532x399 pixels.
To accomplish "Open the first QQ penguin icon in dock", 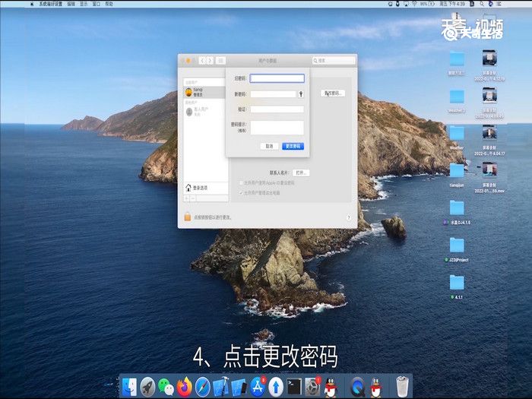I will click(x=331, y=387).
